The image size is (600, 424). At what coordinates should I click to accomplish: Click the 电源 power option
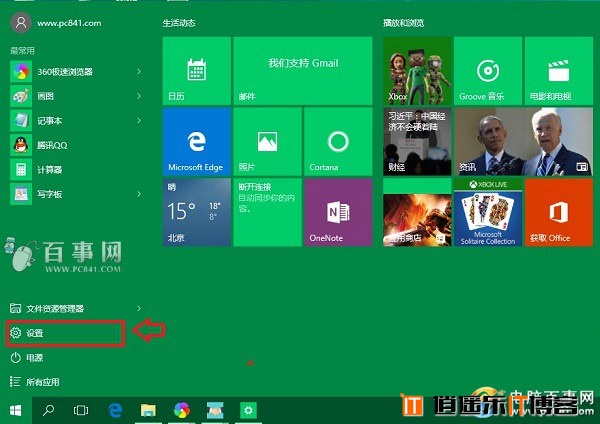[32, 357]
